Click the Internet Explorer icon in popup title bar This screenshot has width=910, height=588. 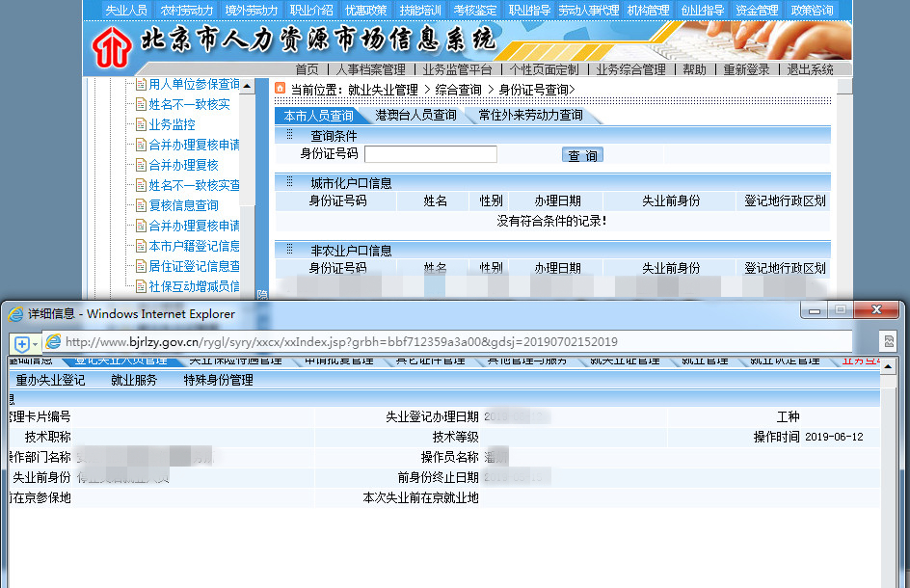click(15, 314)
